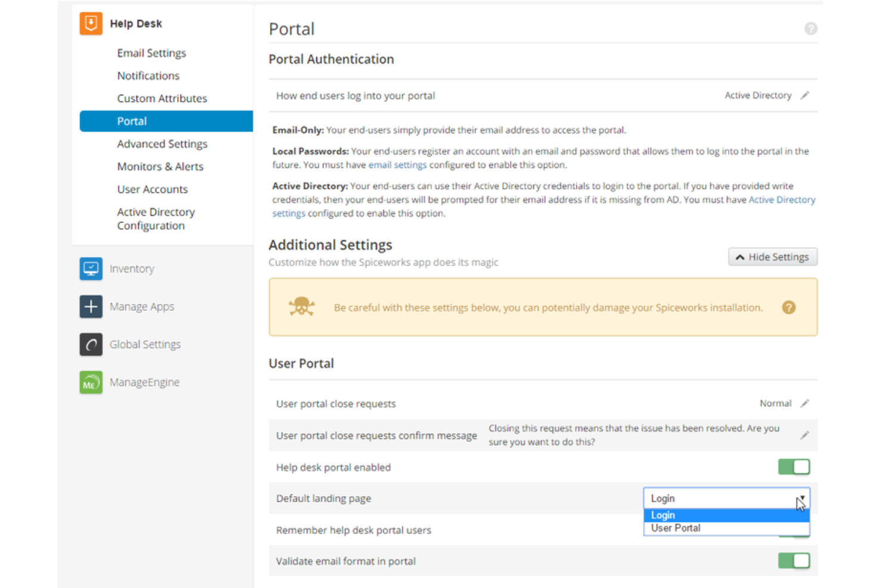
Task: Click the email settings link
Action: (397, 165)
